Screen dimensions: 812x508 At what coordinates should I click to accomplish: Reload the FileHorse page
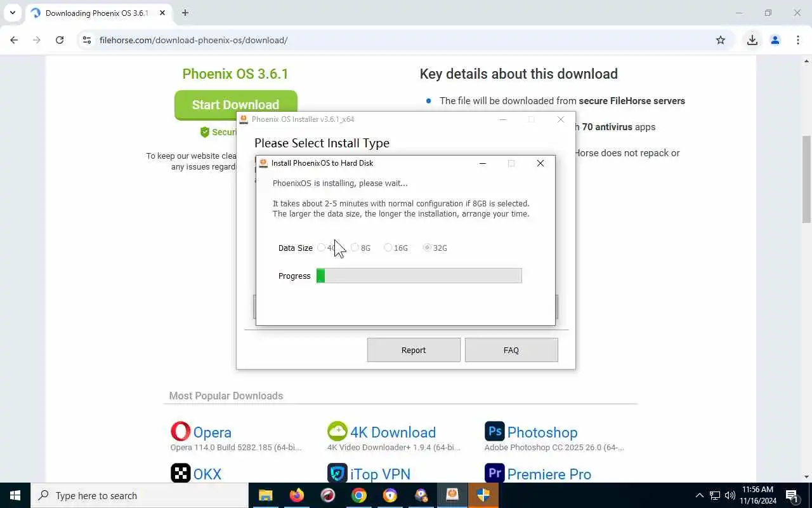pyautogui.click(x=60, y=40)
